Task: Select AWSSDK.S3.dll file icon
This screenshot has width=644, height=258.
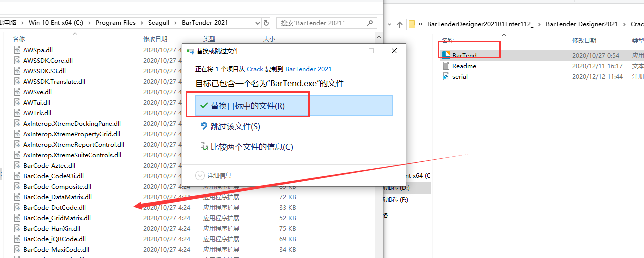Action: tap(18, 71)
